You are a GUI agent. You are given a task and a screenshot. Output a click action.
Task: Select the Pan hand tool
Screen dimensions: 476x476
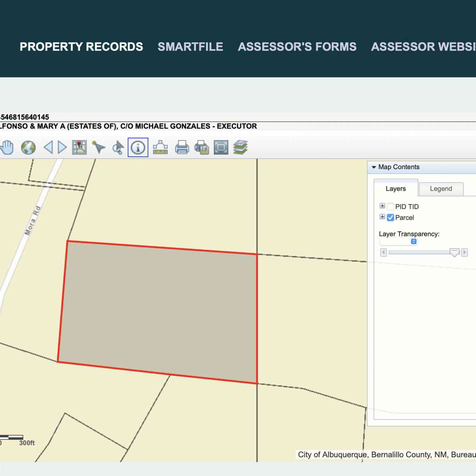[x=7, y=148]
